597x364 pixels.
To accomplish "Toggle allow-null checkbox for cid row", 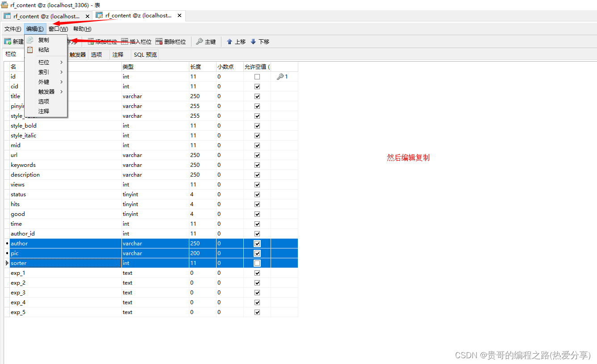I will (x=257, y=87).
